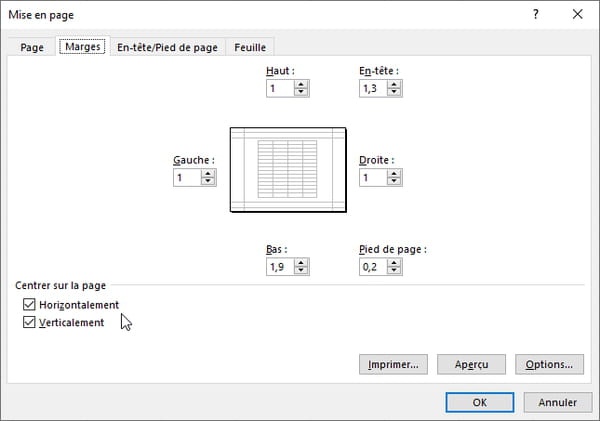Increase the En-tête value
The height and width of the screenshot is (421, 600).
coord(394,84)
